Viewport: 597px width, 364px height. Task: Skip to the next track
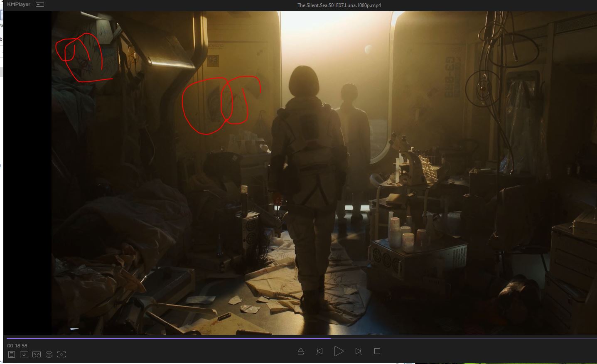click(359, 351)
